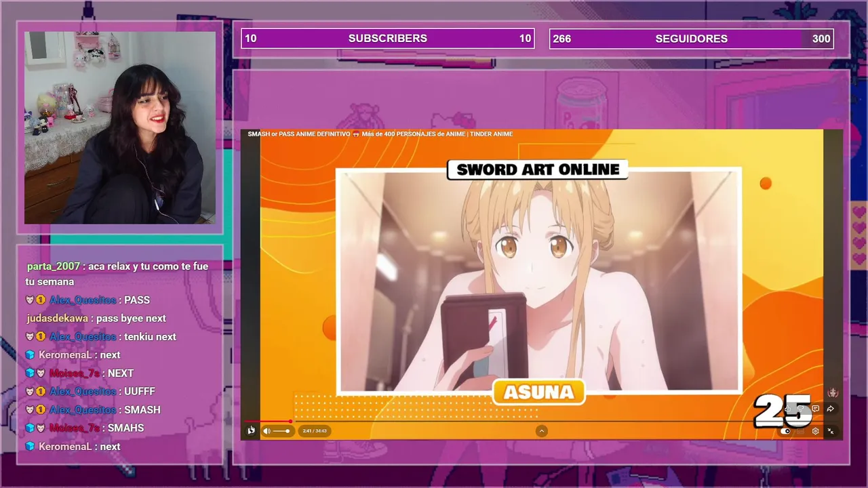Image resolution: width=868 pixels, height=488 pixels.
Task: Click the 266 followers count
Action: (561, 39)
